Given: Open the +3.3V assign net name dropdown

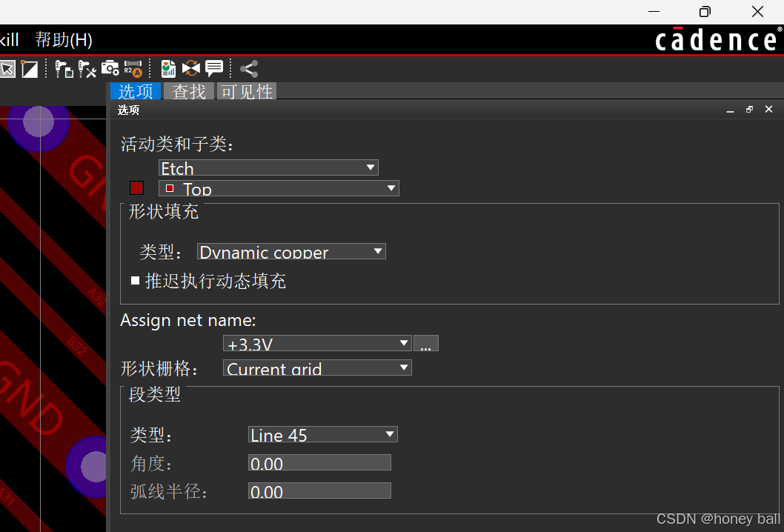Looking at the screenshot, I should coord(317,343).
